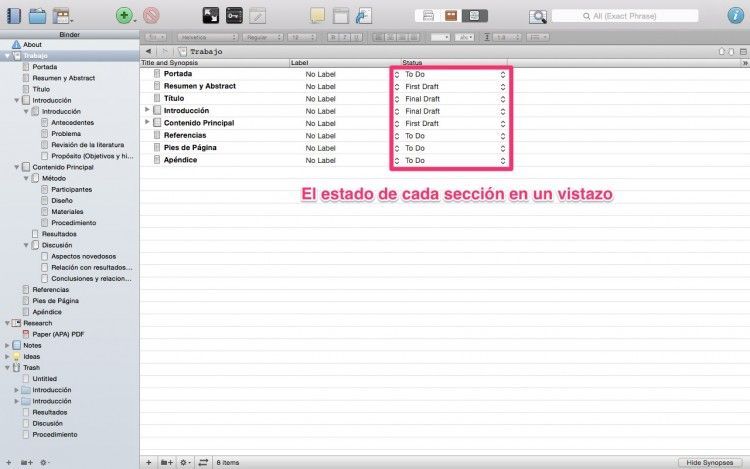Click the Edit Scrivenings pencil icon
Screen dimensions: 750x469
pos(257,16)
